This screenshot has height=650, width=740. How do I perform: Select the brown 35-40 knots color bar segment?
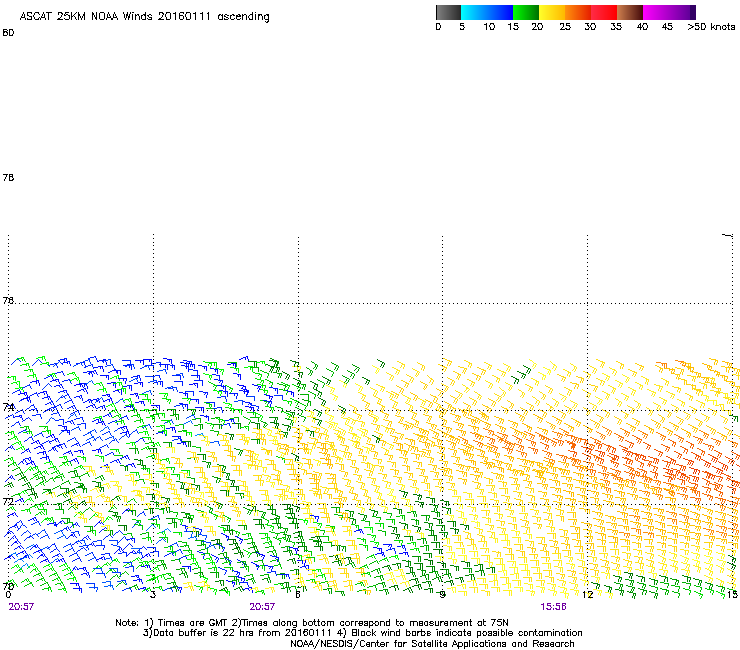click(x=630, y=12)
